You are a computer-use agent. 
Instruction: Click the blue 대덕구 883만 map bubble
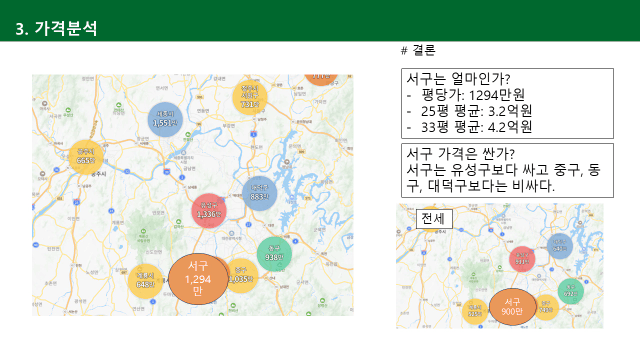point(260,193)
